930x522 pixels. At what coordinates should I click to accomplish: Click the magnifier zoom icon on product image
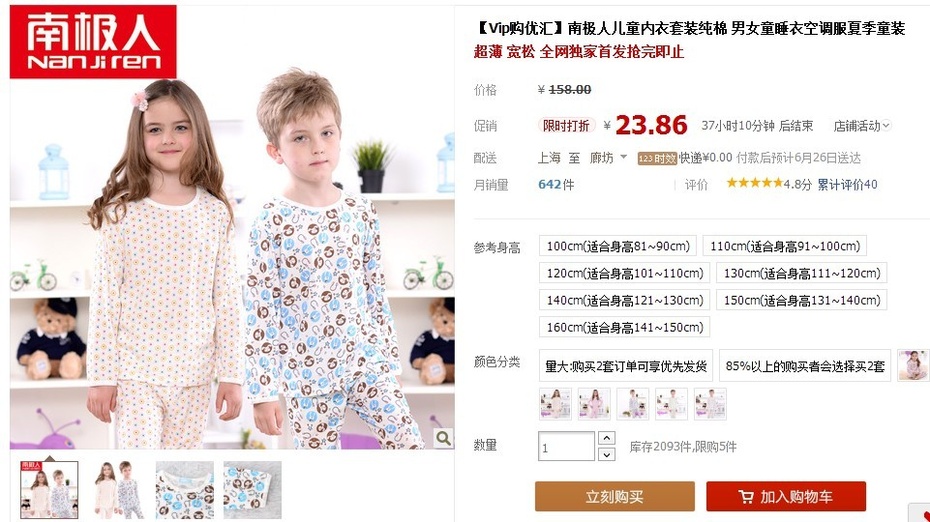[x=442, y=438]
